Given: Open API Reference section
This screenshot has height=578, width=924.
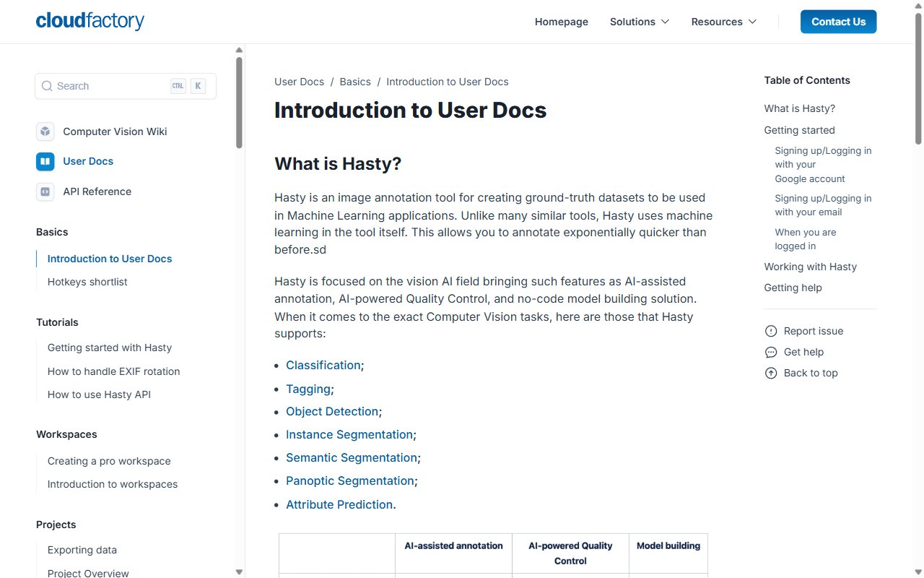Looking at the screenshot, I should point(97,191).
